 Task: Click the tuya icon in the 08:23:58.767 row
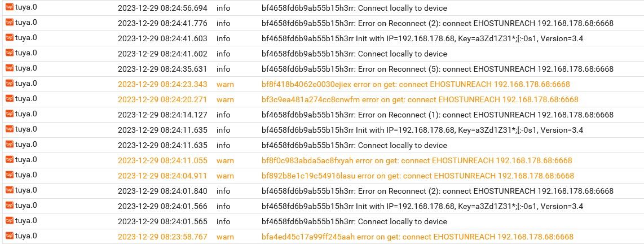point(10,236)
